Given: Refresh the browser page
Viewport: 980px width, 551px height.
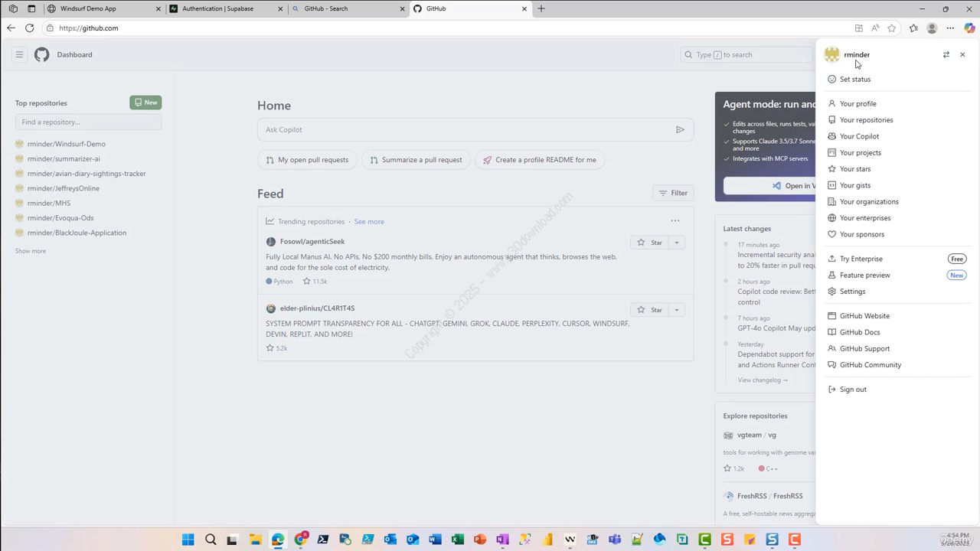Looking at the screenshot, I should point(29,28).
